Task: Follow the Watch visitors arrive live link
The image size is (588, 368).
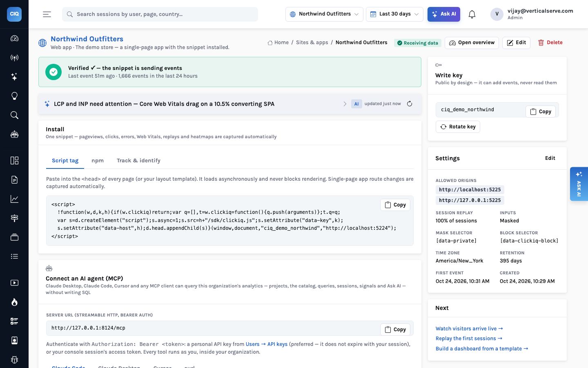Action: click(469, 329)
